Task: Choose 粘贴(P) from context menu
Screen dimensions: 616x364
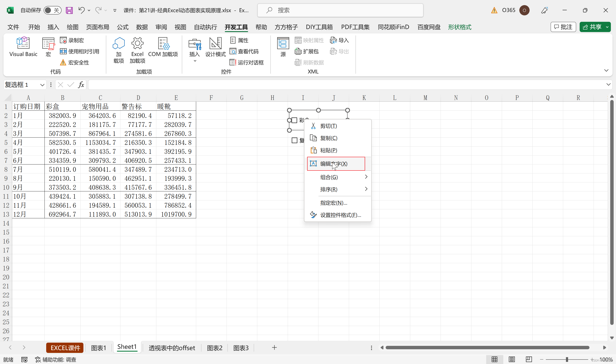Action: click(338, 150)
